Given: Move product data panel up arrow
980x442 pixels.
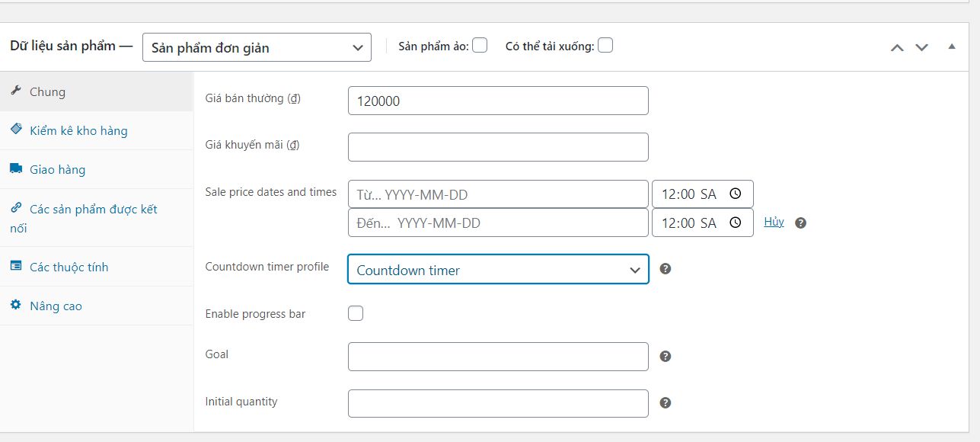Looking at the screenshot, I should pos(897,47).
